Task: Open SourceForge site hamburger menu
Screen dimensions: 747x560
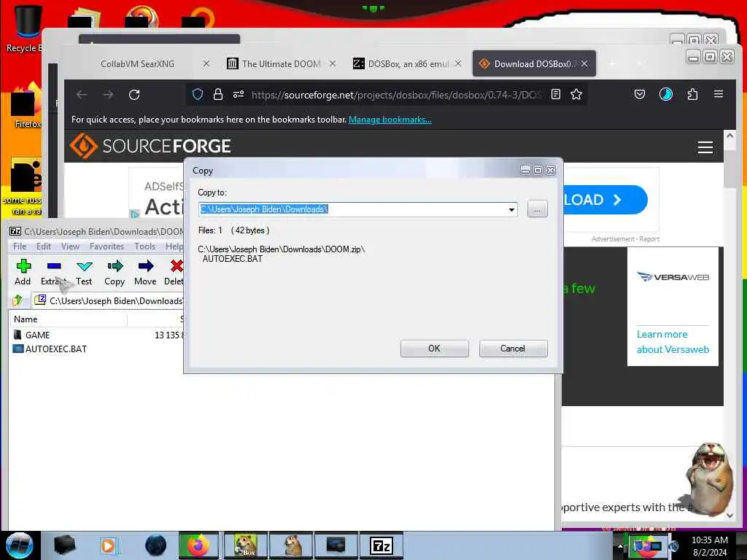Action: pyautogui.click(x=705, y=147)
